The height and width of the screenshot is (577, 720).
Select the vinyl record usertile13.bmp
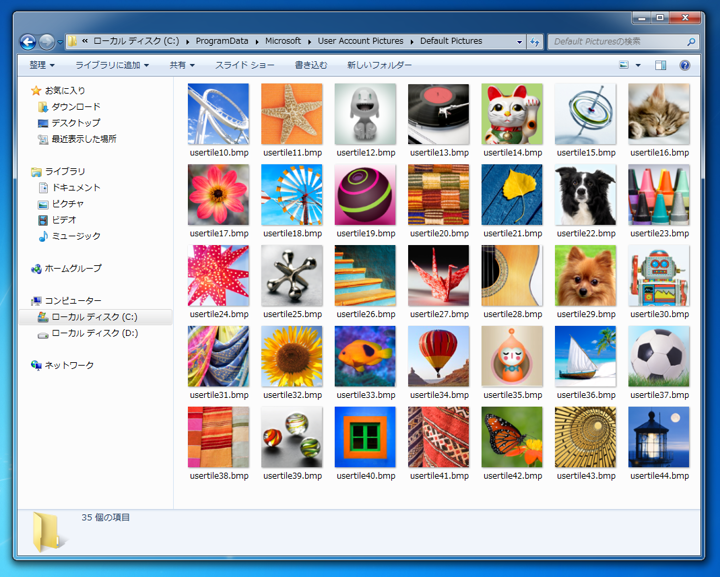coord(439,114)
